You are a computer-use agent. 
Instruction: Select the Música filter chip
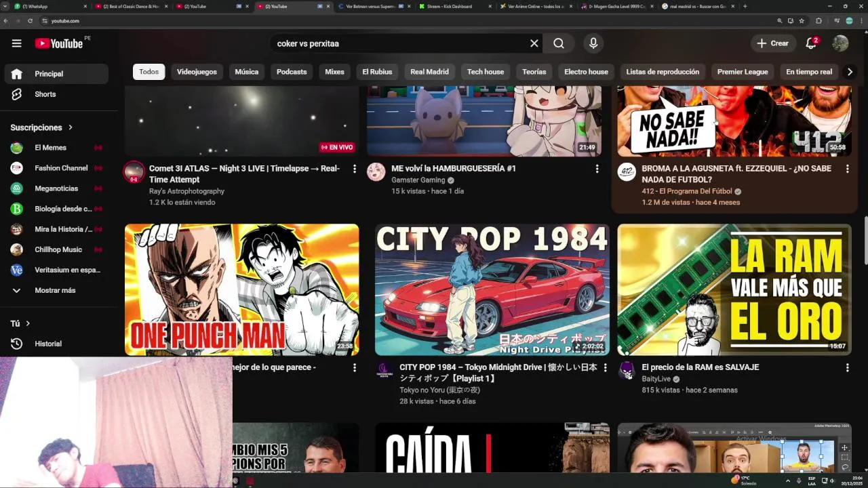(247, 72)
